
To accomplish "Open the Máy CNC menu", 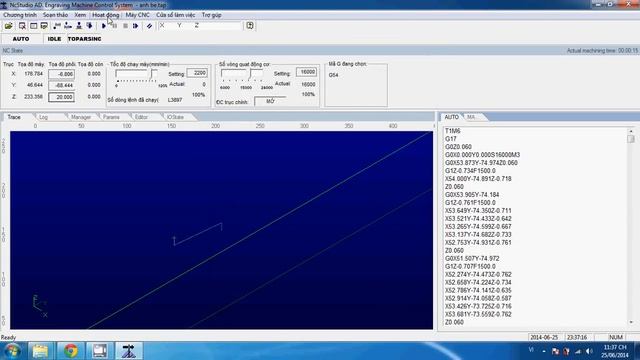I will 138,15.
